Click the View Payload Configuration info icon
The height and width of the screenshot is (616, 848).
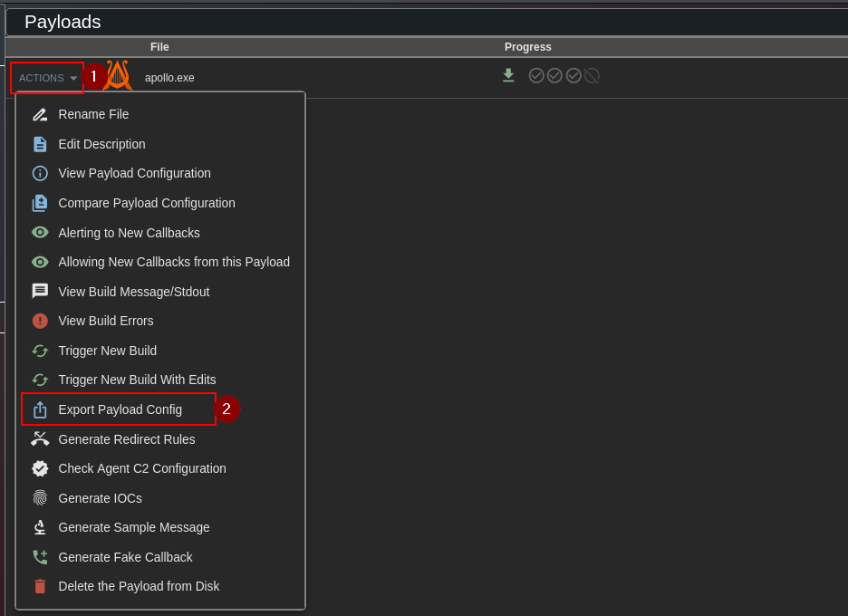click(40, 173)
